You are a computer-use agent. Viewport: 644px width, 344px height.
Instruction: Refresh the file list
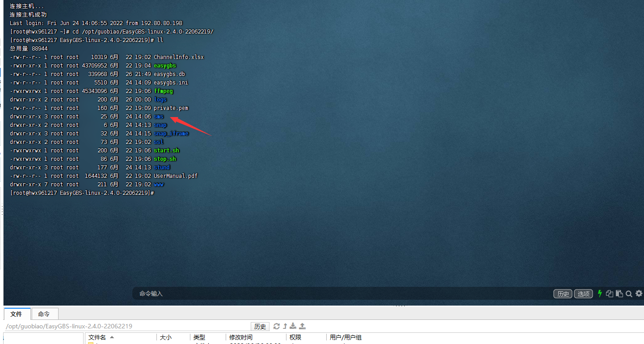coord(277,326)
